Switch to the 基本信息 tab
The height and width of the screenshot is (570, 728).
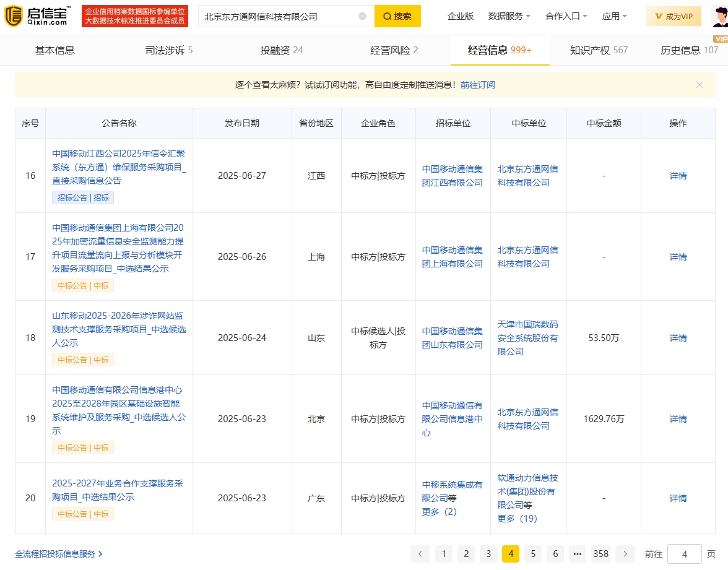tap(54, 50)
